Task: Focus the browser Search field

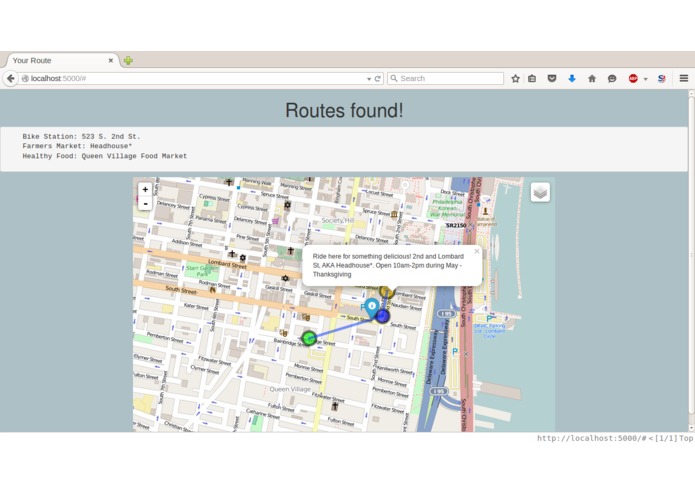Action: [445, 78]
